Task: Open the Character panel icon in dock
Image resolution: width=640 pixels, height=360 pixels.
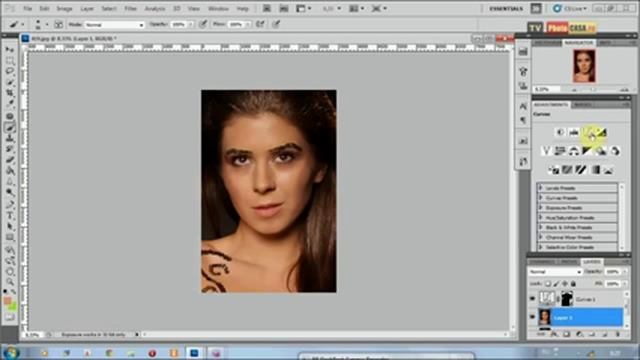Action: [x=523, y=106]
